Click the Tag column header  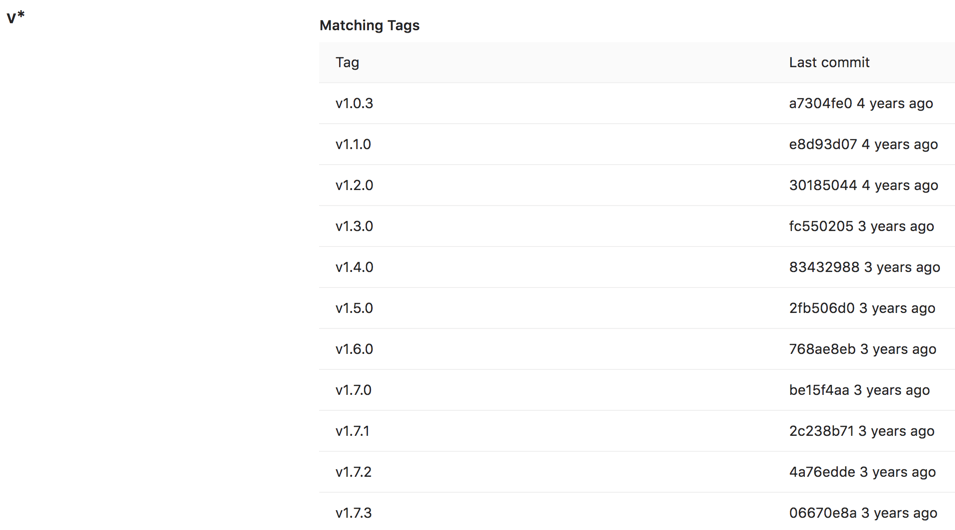pos(347,62)
